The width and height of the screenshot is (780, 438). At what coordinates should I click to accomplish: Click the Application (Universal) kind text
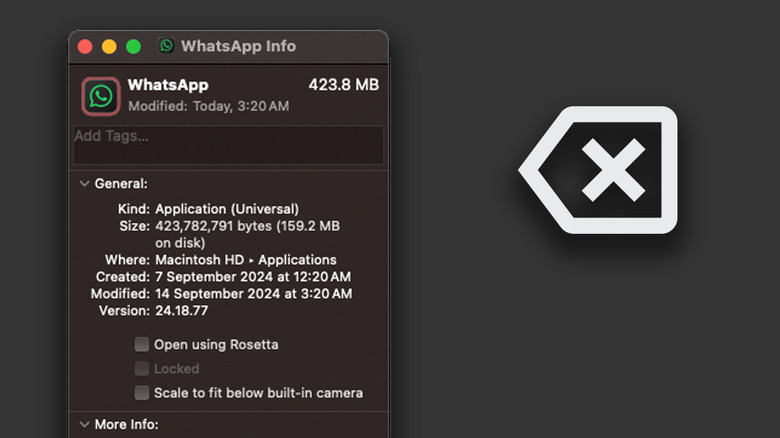click(227, 209)
